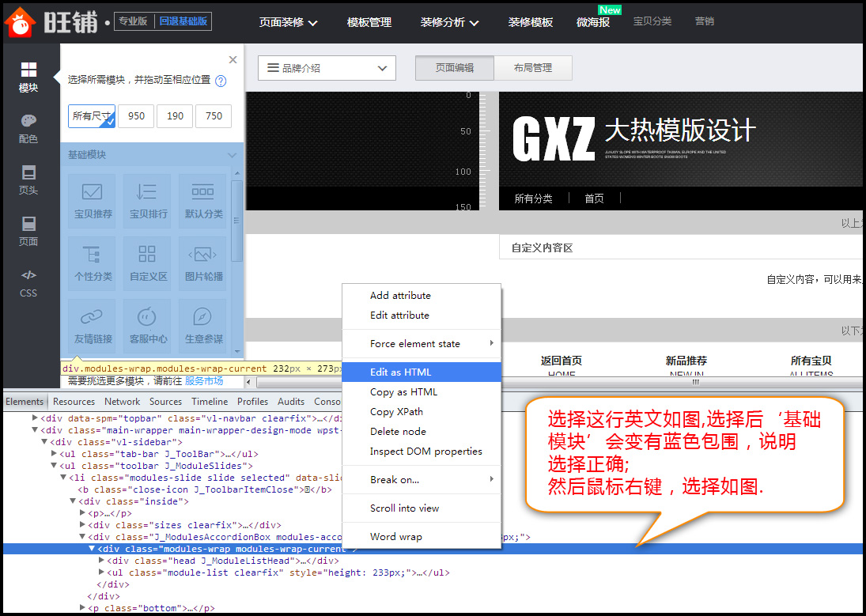Viewport: 866px width, 616px height.
Task: Select the 950 size filter
Action: 136,116
